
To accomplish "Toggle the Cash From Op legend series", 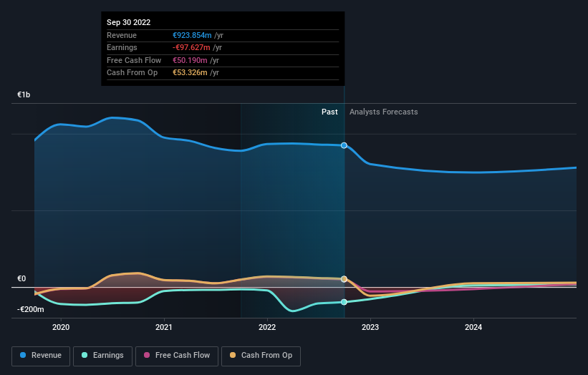I will coord(261,356).
